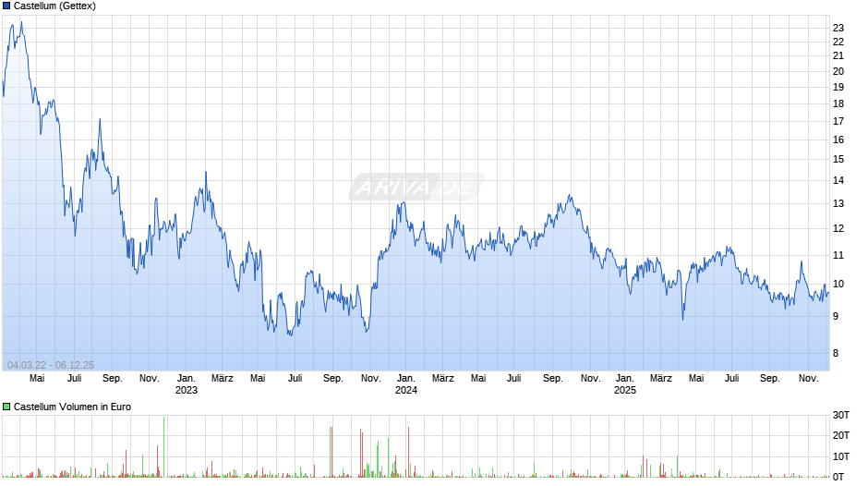Select the 'Castellum Volumen in Euro' label
This screenshot has width=868, height=486.
(73, 407)
